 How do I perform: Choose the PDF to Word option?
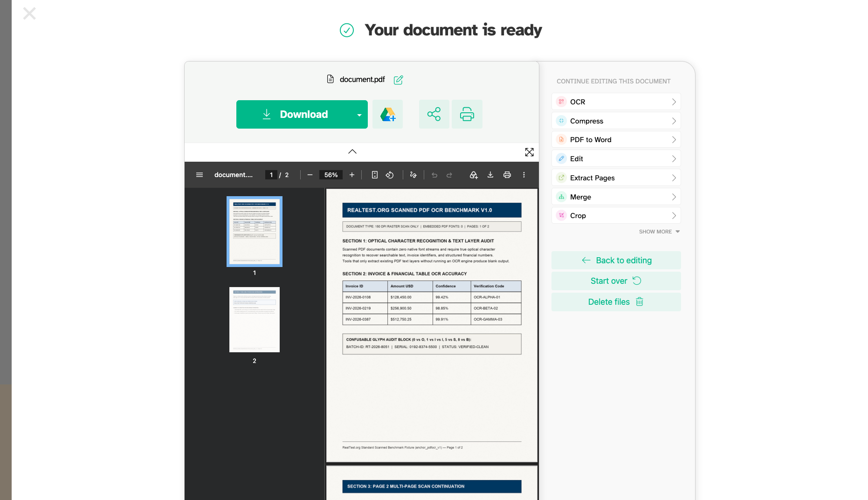(616, 139)
